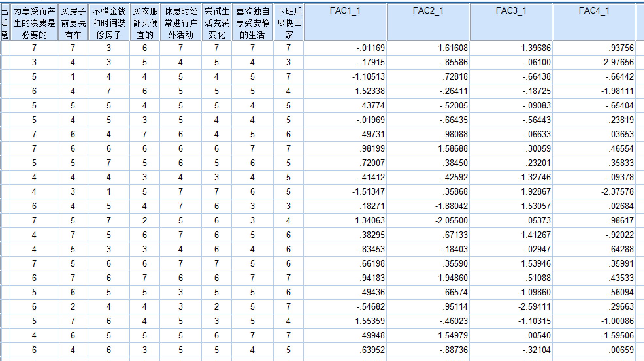Click the value -.09083
644x361 pixels.
(511, 106)
